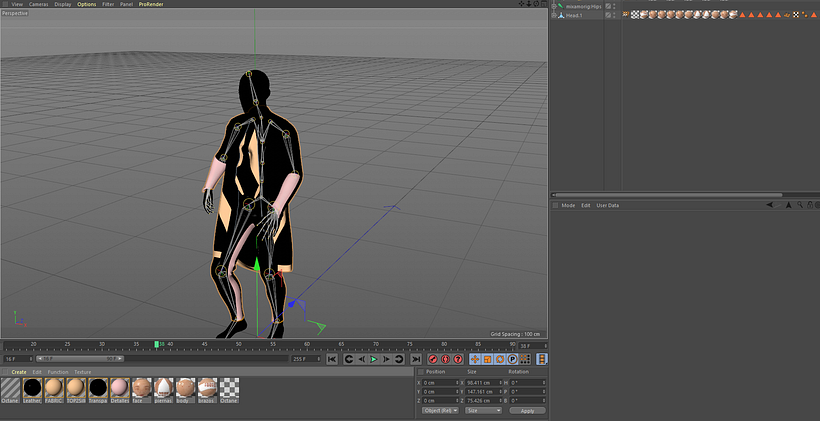The image size is (820, 421).
Task: Click the current frame 38 F field
Action: (533, 346)
